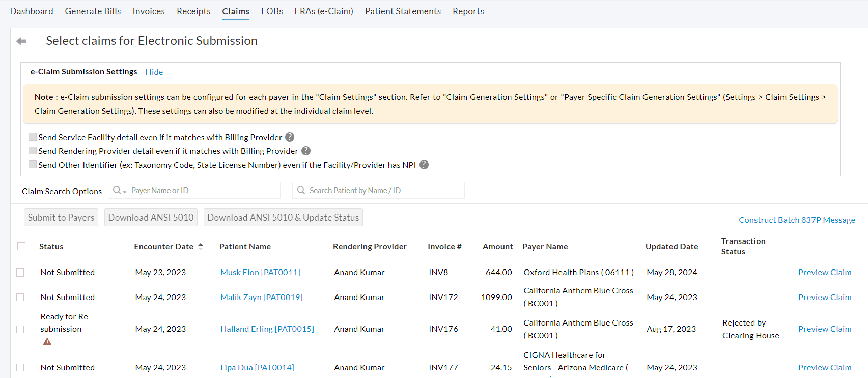
Task: Click the Encounter Date sort arrow icon
Action: coord(201,246)
